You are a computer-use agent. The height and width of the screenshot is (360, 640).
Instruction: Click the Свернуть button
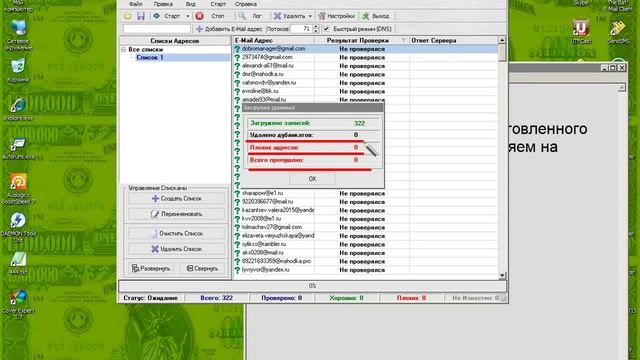202,269
